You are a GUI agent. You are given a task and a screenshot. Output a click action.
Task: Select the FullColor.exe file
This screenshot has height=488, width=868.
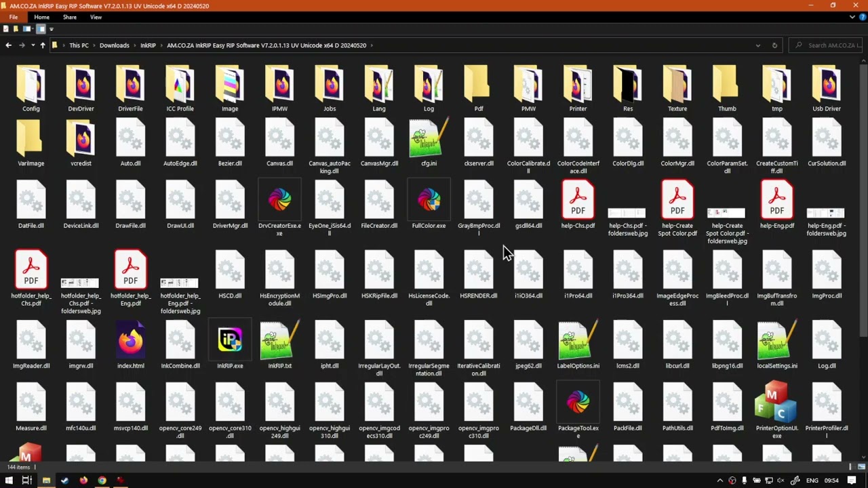(429, 205)
